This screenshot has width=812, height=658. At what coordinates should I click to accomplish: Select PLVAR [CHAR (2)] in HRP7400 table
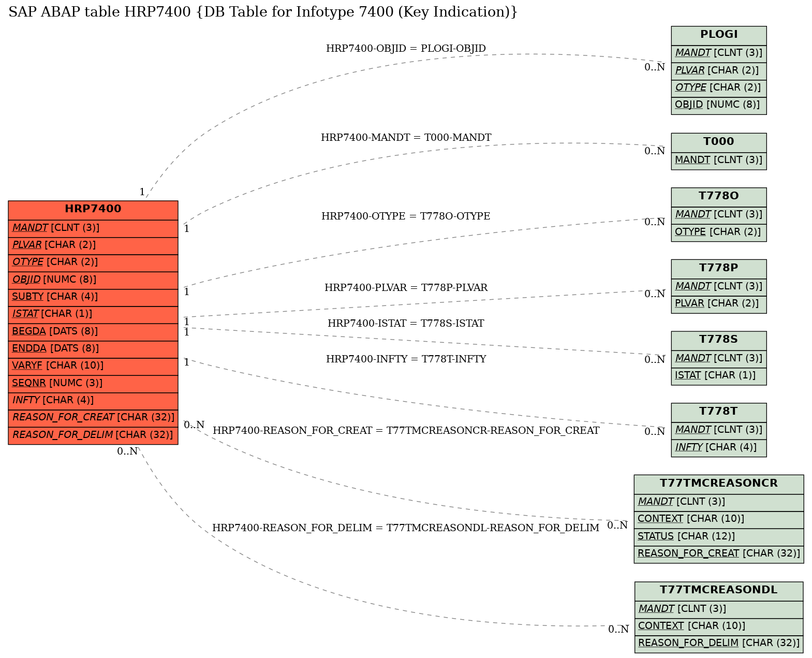click(93, 245)
